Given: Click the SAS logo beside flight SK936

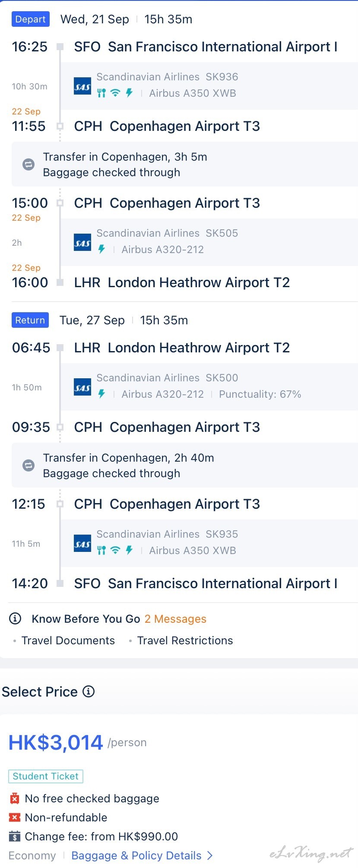Looking at the screenshot, I should (82, 86).
